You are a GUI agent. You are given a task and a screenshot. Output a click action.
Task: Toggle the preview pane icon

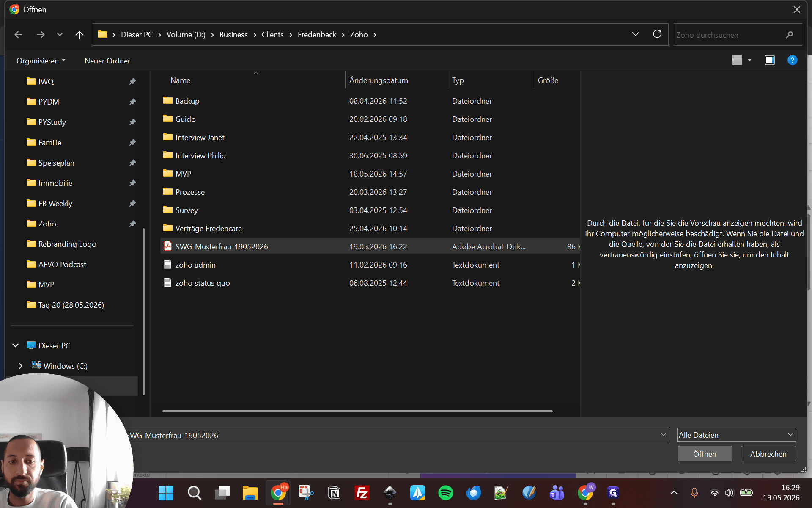pyautogui.click(x=769, y=60)
